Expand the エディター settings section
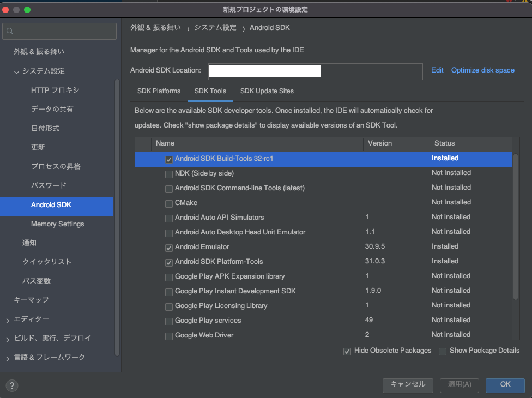The image size is (532, 398). [x=8, y=320]
